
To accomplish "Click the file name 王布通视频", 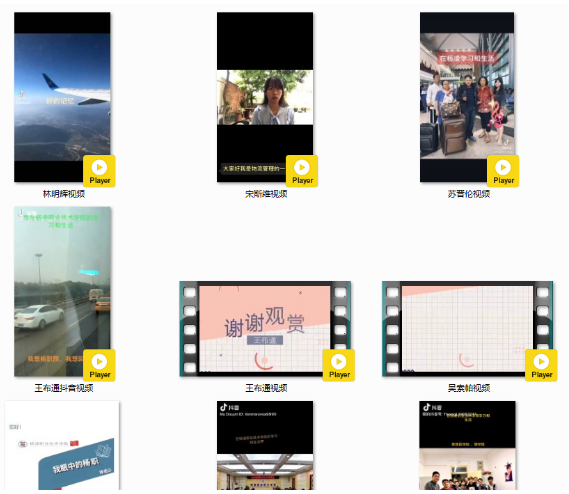I will click(266, 388).
